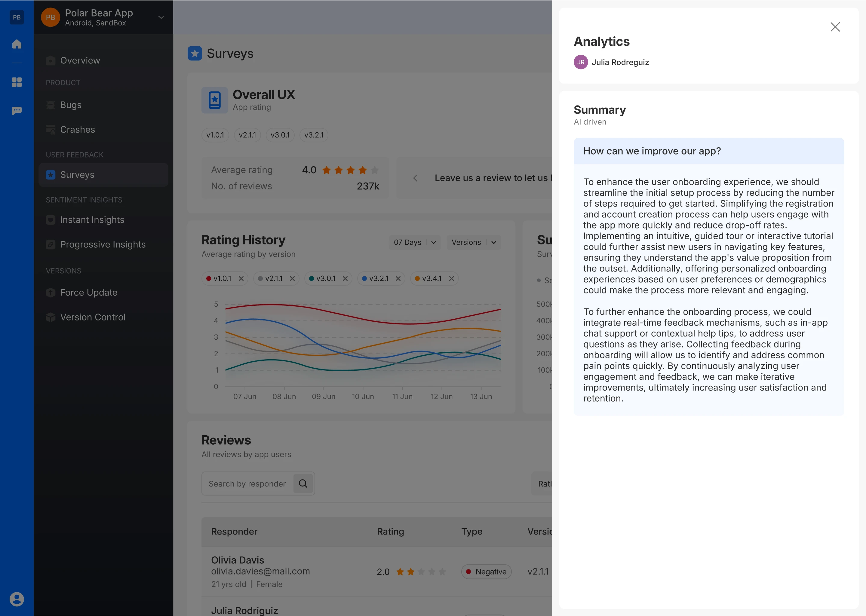
Task: Remove v3.0.1 from rating chart
Action: [345, 278]
